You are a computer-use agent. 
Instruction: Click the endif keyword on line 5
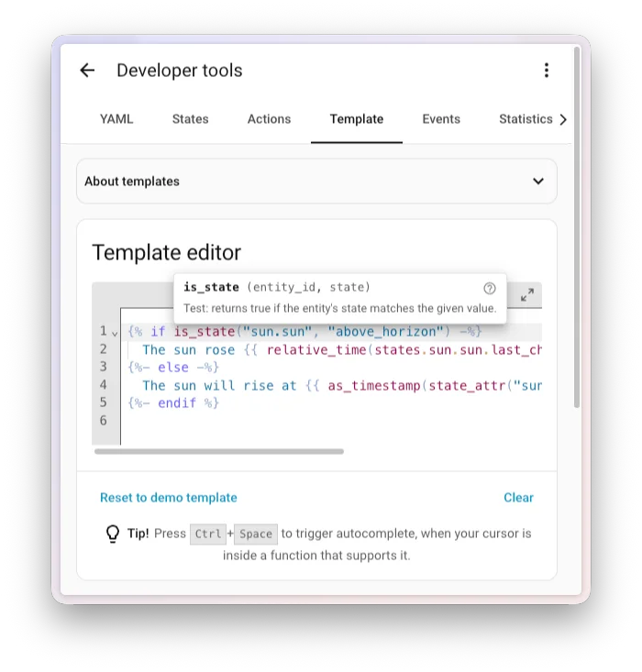point(177,403)
